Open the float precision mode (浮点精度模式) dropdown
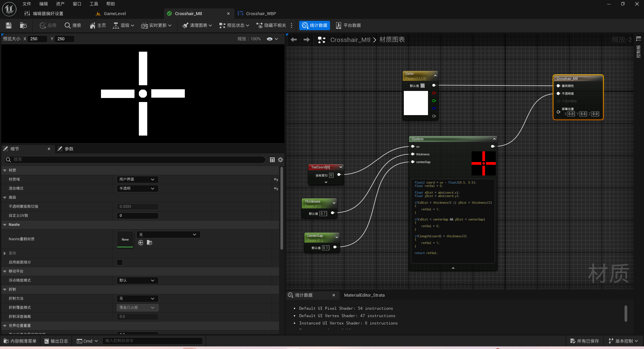The width and height of the screenshot is (644, 349). tap(138, 281)
